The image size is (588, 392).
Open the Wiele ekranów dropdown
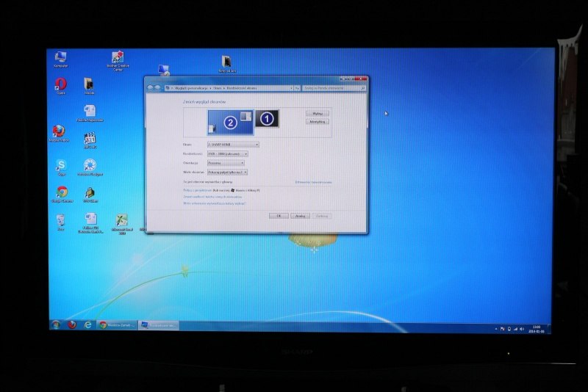coord(227,172)
